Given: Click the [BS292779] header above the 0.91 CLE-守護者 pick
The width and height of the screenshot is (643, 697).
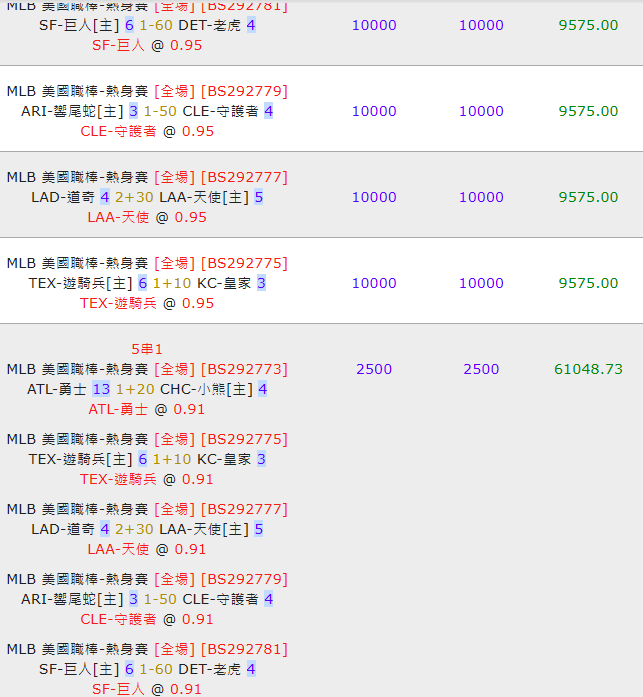Looking at the screenshot, I should [x=147, y=579].
